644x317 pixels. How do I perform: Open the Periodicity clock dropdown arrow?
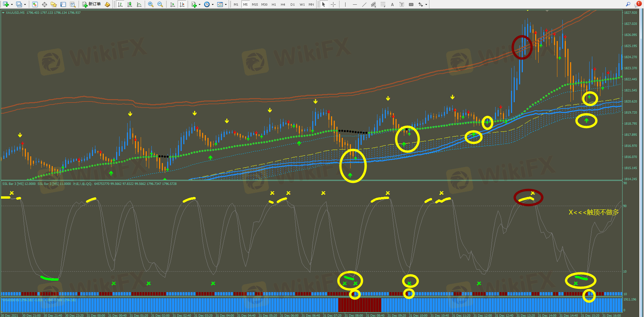[x=213, y=4]
